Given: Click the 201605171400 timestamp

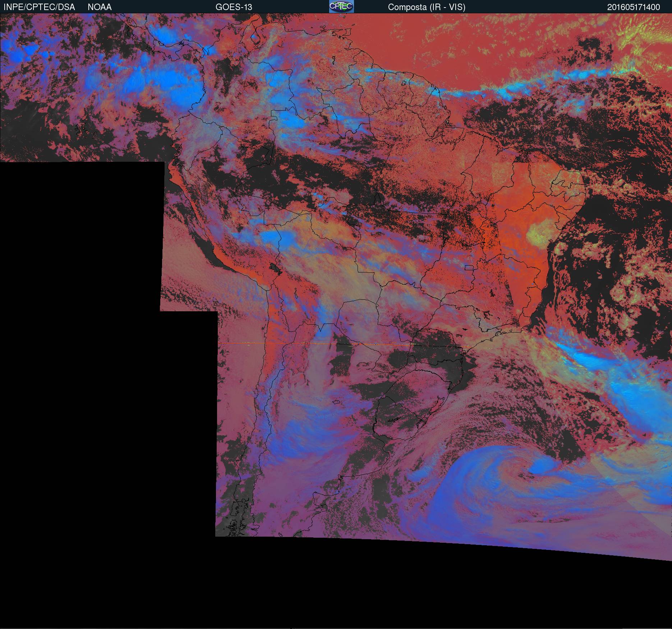Looking at the screenshot, I should (634, 7).
